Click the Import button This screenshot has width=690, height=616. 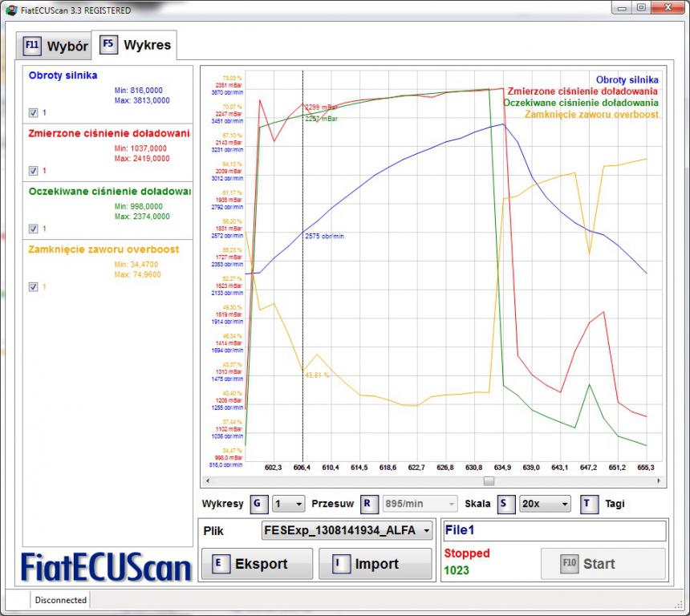point(375,564)
